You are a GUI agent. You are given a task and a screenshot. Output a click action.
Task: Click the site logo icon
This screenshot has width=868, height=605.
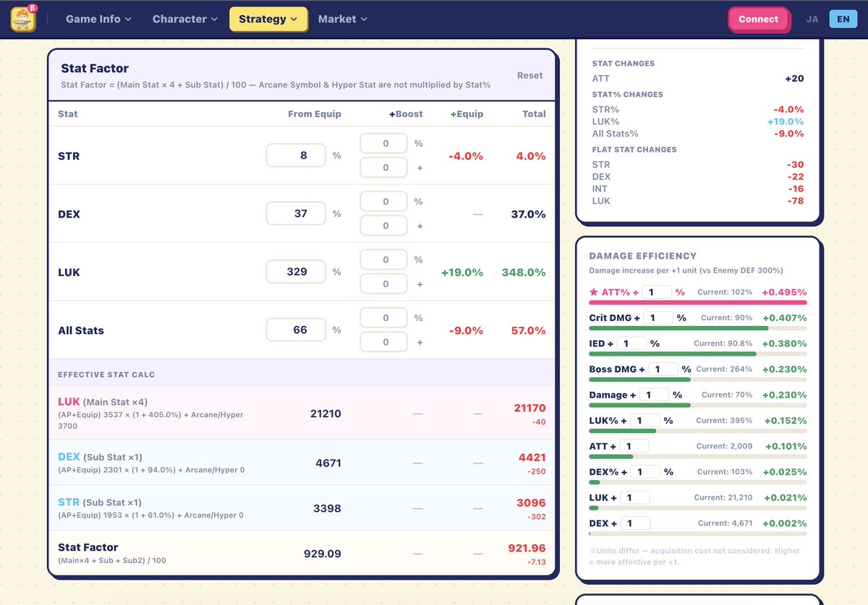23,19
